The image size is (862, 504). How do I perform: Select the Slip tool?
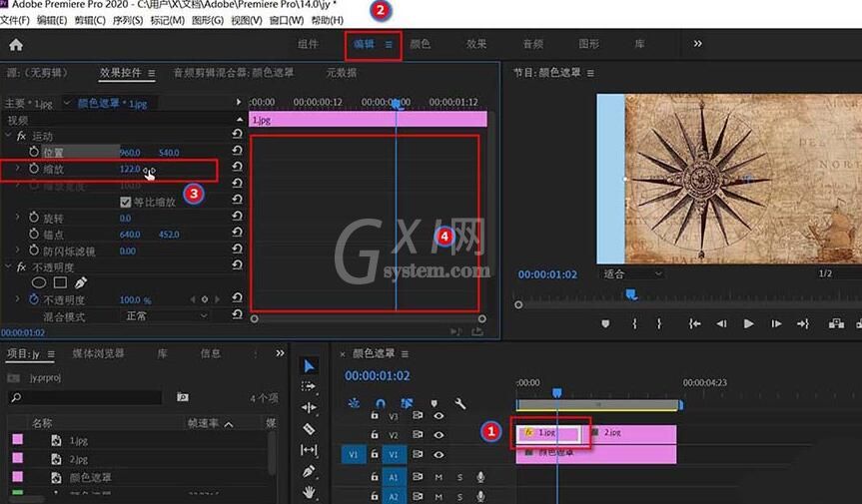[309, 450]
